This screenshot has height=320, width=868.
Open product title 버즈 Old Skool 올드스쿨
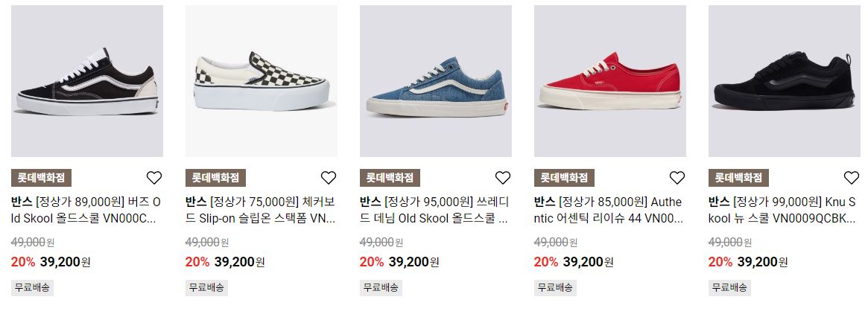point(86,210)
